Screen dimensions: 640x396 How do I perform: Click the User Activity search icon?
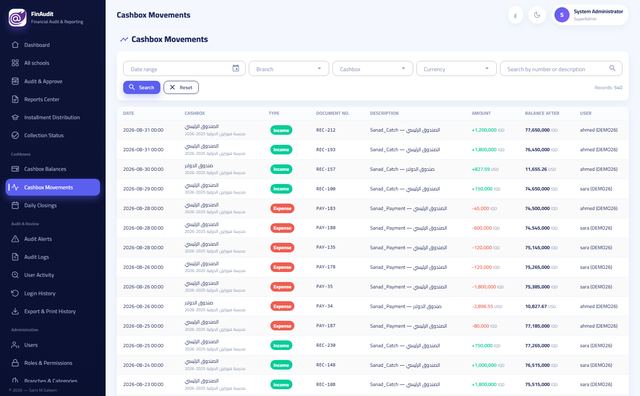tap(15, 275)
